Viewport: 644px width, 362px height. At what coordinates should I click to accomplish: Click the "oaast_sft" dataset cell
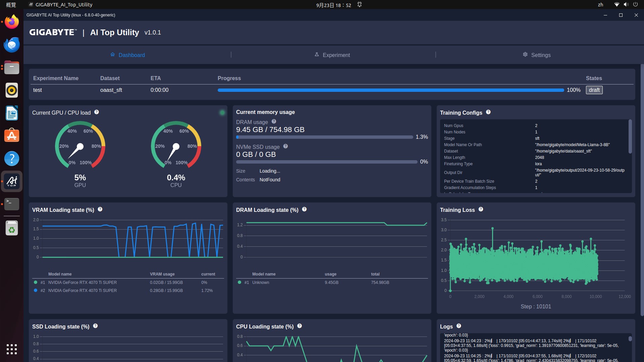pyautogui.click(x=111, y=90)
